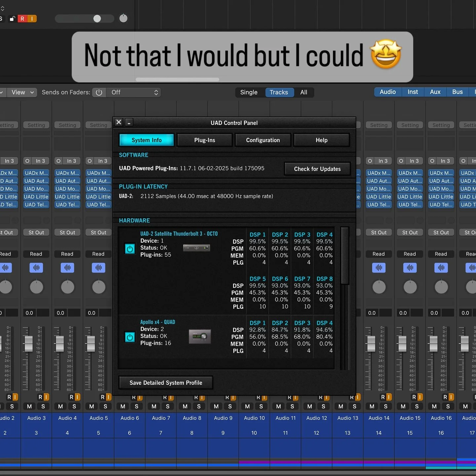Viewport: 476px width, 476px height.
Task: Toggle Aux channel strip filter
Action: 435,92
